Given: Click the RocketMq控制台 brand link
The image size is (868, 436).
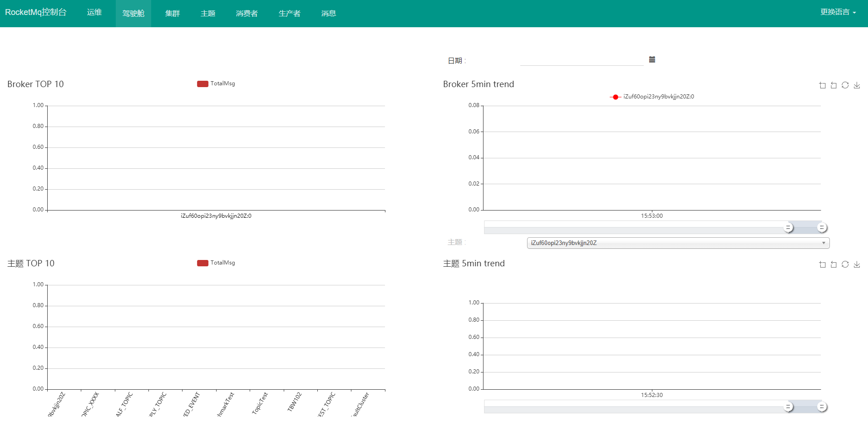Looking at the screenshot, I should [36, 12].
